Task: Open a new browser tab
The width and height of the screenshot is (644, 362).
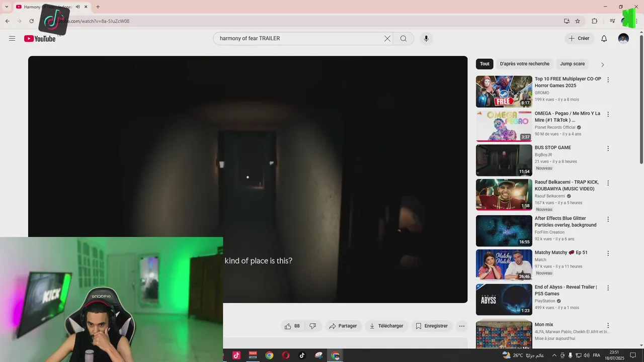Action: pos(98,7)
